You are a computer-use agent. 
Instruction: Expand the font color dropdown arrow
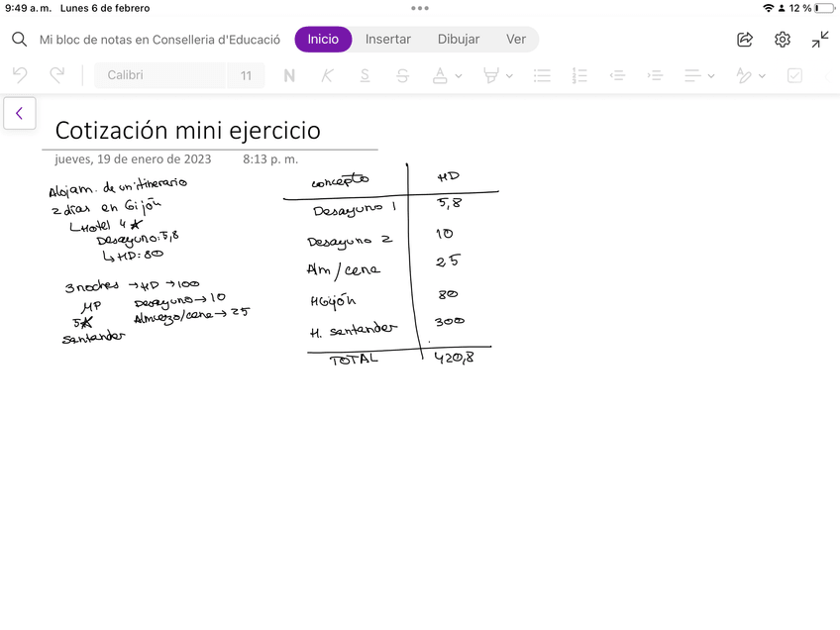pos(458,76)
